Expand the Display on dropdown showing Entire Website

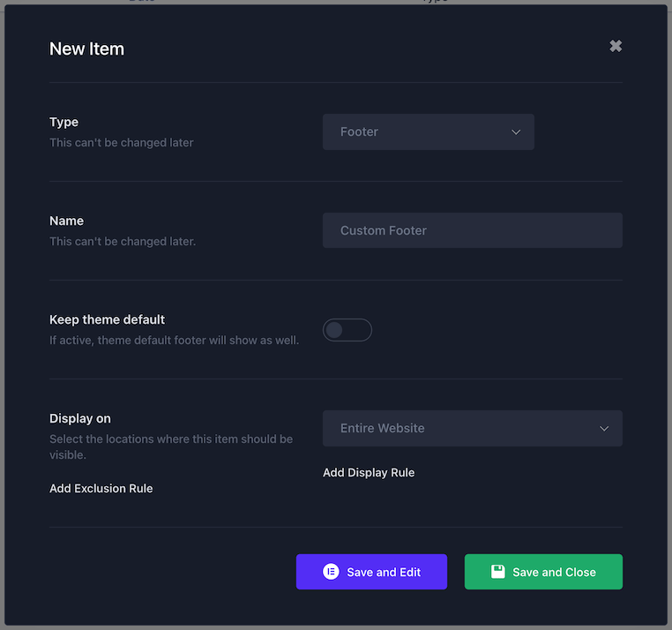click(473, 428)
